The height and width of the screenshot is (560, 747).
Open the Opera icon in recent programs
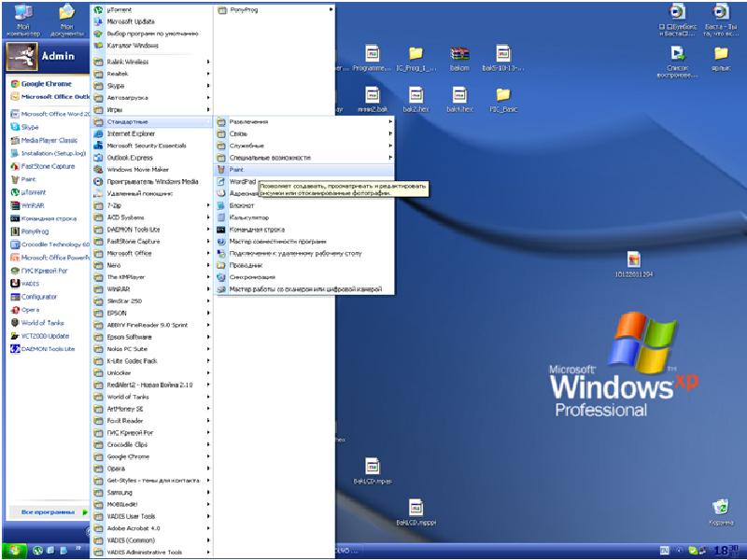pyautogui.click(x=30, y=310)
